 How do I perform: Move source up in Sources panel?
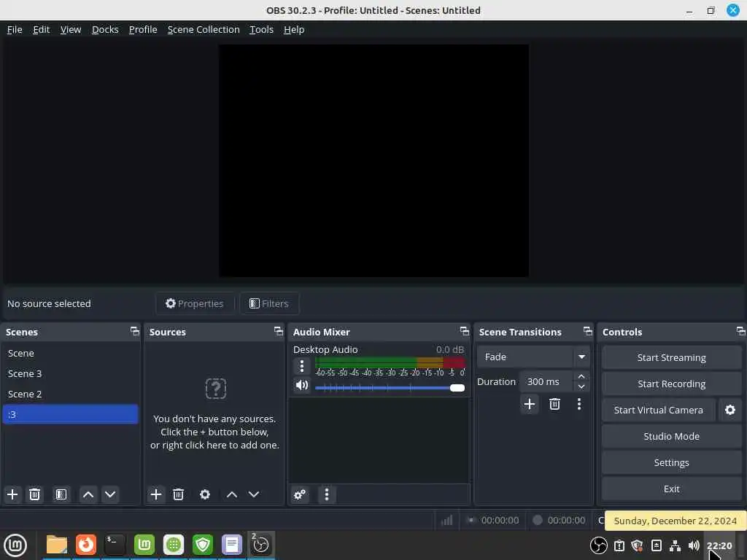click(x=231, y=494)
